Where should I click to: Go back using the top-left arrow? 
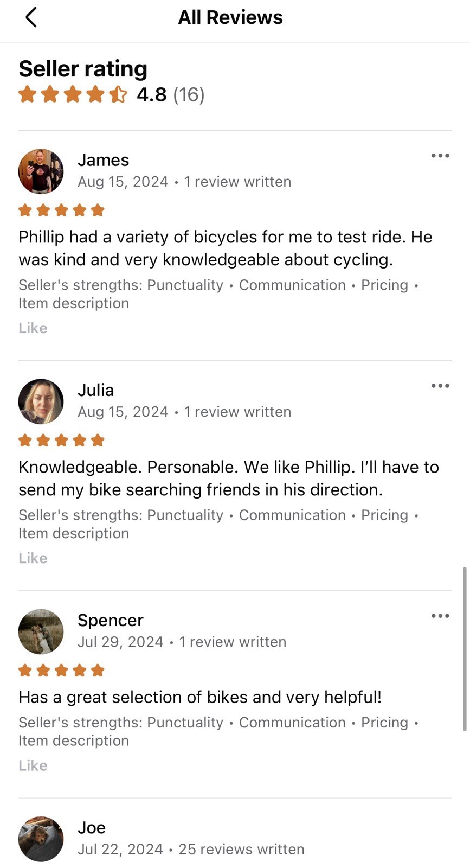31,17
